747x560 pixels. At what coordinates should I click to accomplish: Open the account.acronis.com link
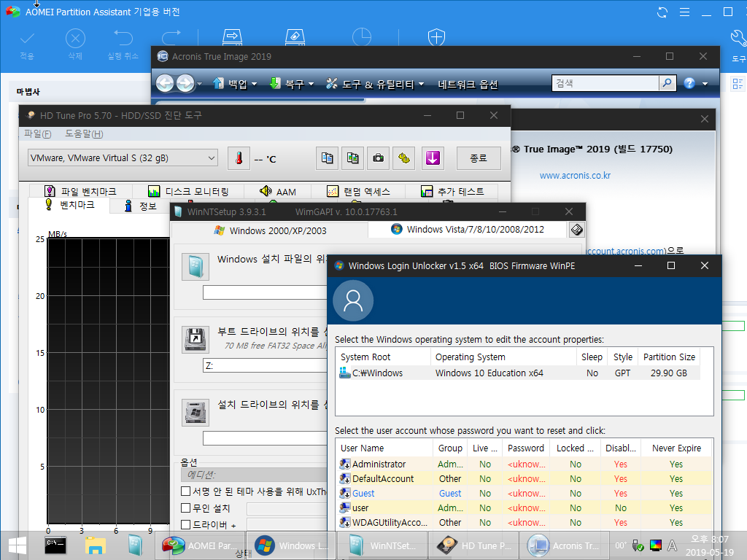click(625, 251)
